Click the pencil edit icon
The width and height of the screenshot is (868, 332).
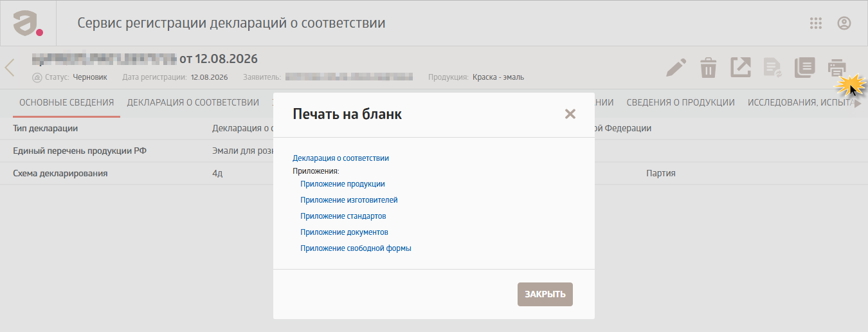(x=676, y=68)
